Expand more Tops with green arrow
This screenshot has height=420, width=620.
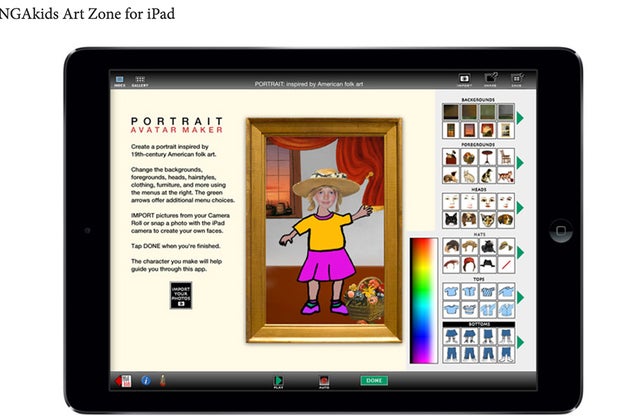pos(520,297)
